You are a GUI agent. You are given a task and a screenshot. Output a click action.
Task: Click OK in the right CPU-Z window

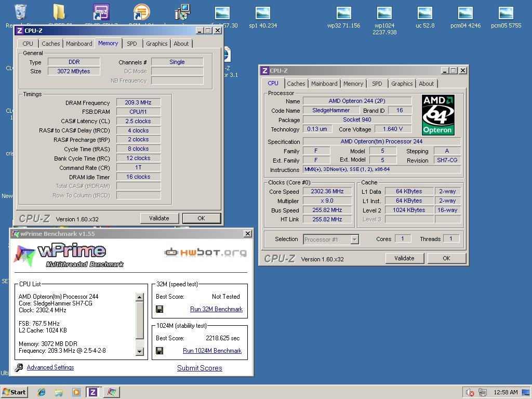click(x=446, y=258)
